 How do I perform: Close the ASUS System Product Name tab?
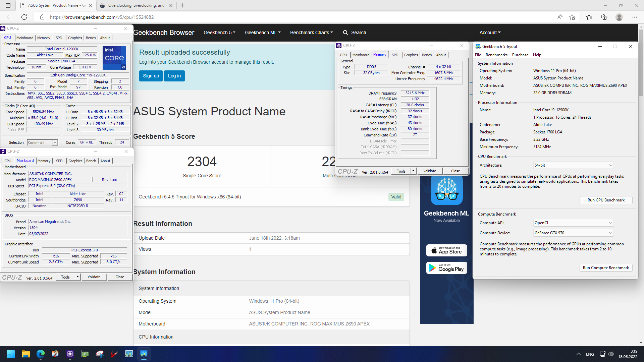pos(91,5)
